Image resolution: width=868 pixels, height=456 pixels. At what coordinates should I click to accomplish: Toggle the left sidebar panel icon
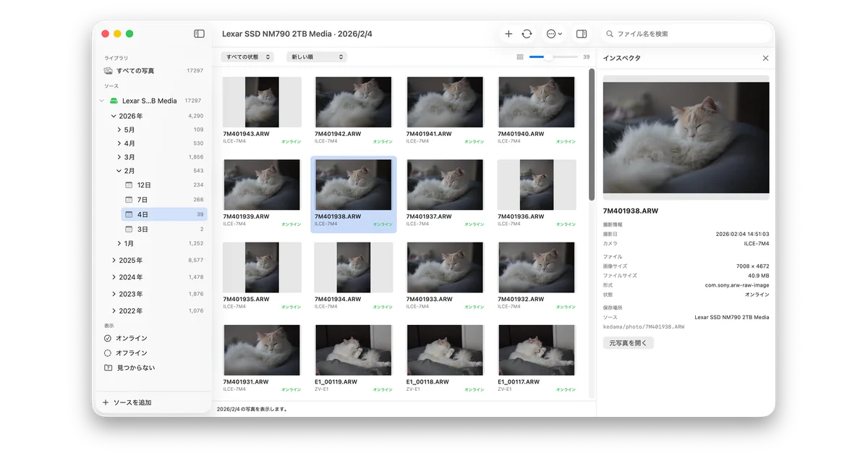[x=199, y=34]
